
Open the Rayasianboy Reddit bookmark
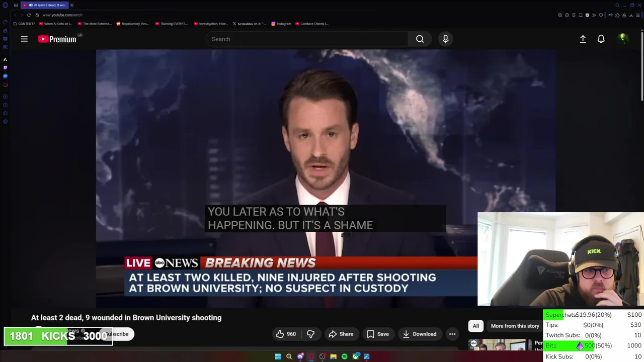(133, 24)
